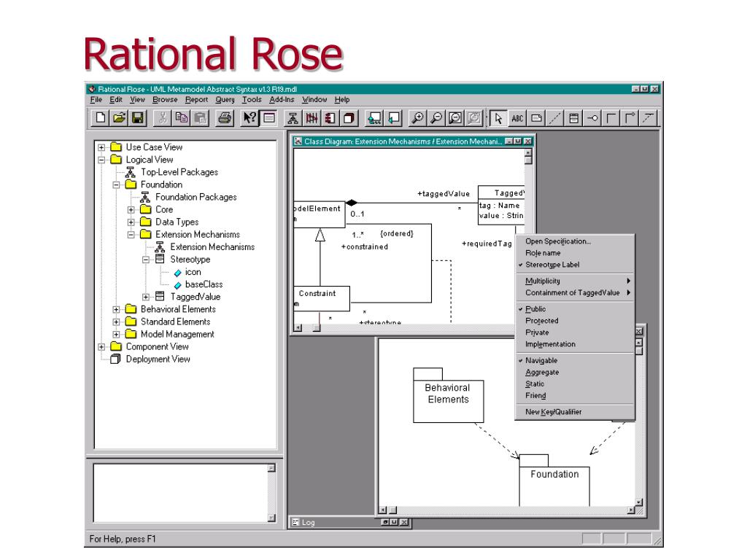Click the Browse Parent toolbar icon
The image size is (747, 560).
(x=374, y=117)
